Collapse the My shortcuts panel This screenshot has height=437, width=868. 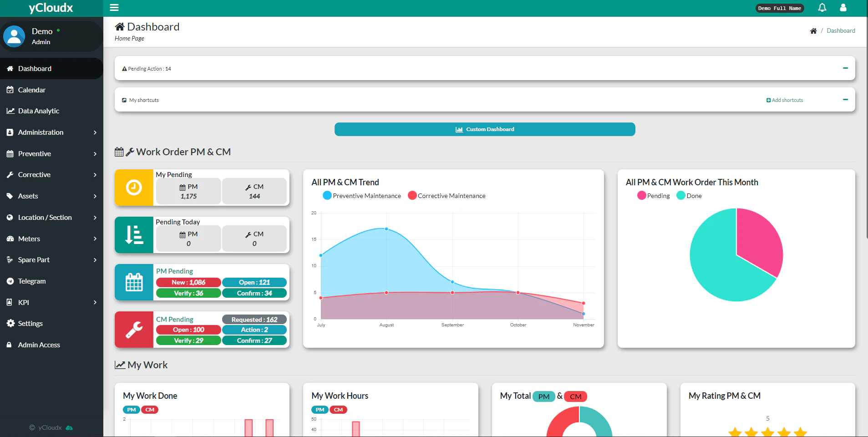point(846,99)
